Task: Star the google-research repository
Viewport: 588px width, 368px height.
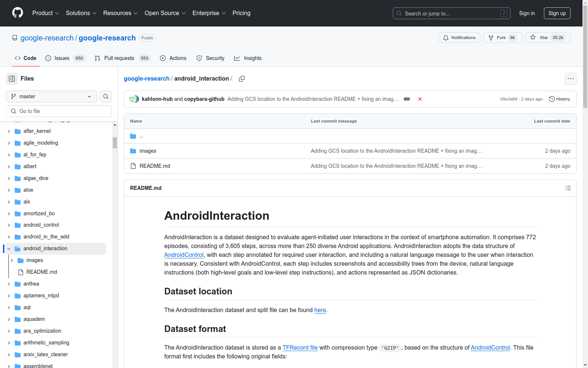Action: pos(548,38)
